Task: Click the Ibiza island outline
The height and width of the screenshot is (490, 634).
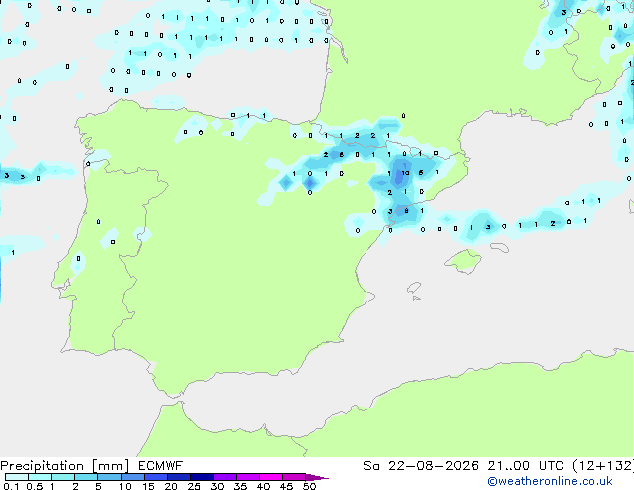Action: [414, 289]
